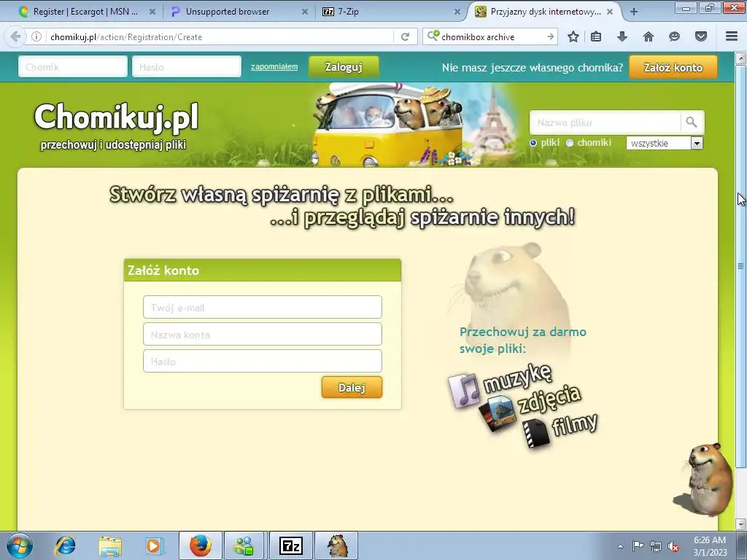Click the muted volume tray icon
Image resolution: width=747 pixels, height=560 pixels.
click(673, 546)
